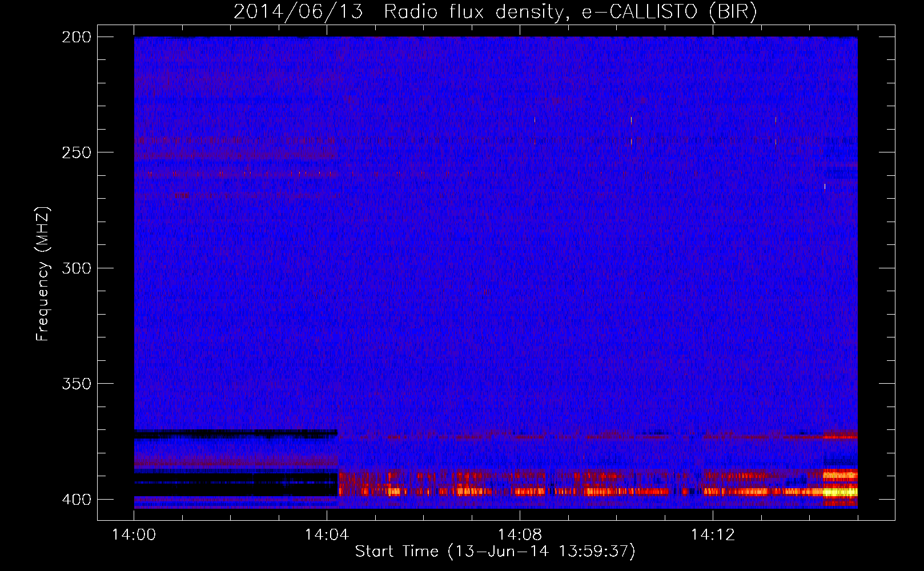Click the 400 frequency tick label
924x571 pixels.
point(77,500)
